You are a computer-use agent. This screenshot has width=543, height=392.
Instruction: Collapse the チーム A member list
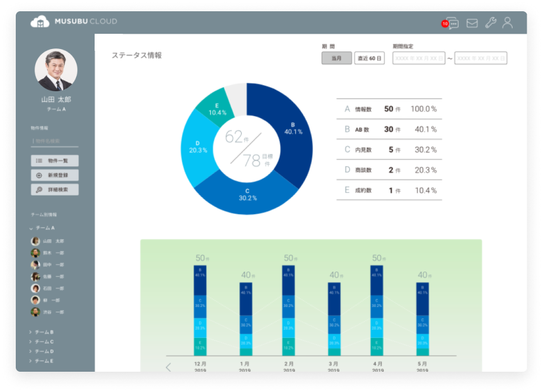[31, 228]
